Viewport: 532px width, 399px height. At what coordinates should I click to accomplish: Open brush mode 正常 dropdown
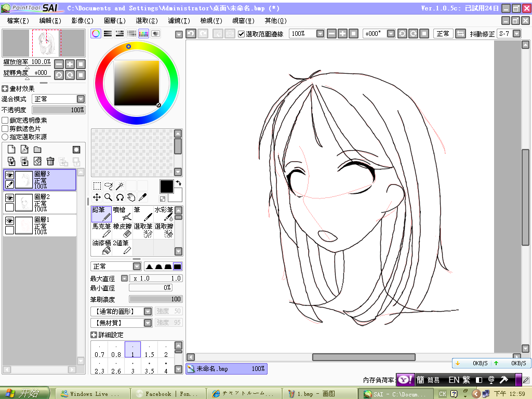[116, 267]
